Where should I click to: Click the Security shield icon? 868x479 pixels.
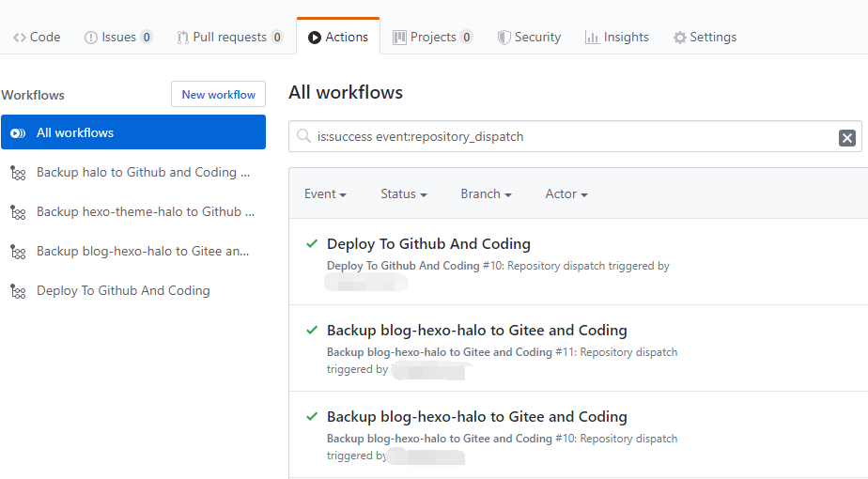pyautogui.click(x=504, y=38)
